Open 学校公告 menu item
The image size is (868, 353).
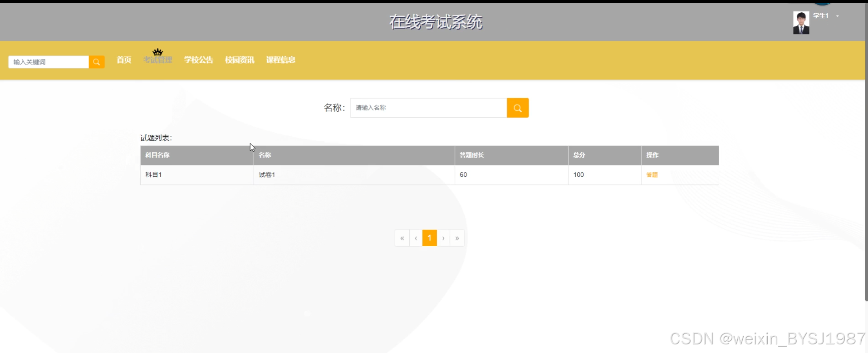199,60
